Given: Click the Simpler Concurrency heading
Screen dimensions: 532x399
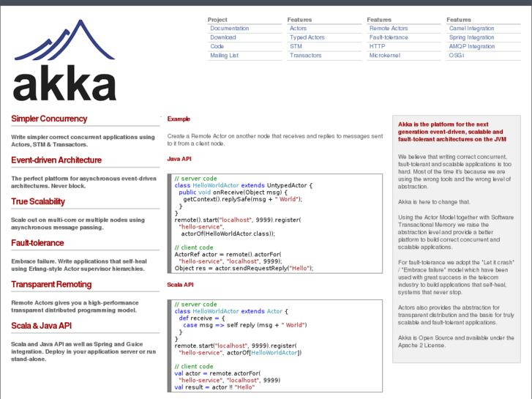Looking at the screenshot, I should tap(49, 119).
